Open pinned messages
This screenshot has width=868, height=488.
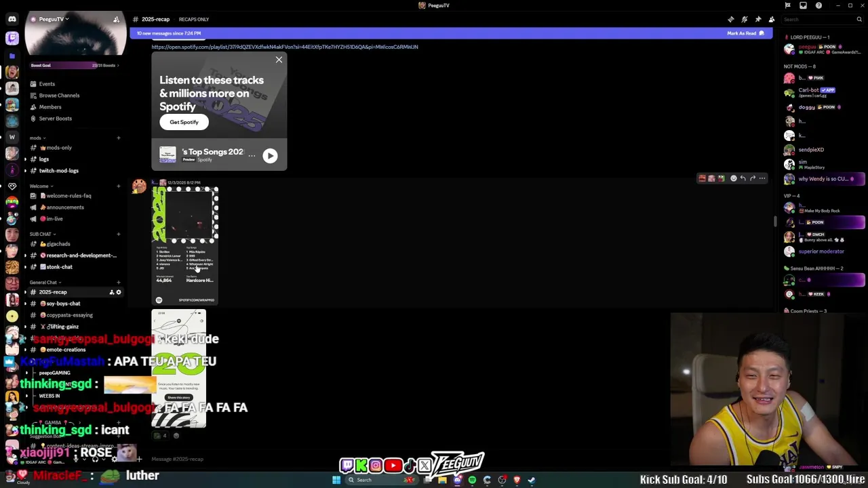pyautogui.click(x=757, y=19)
